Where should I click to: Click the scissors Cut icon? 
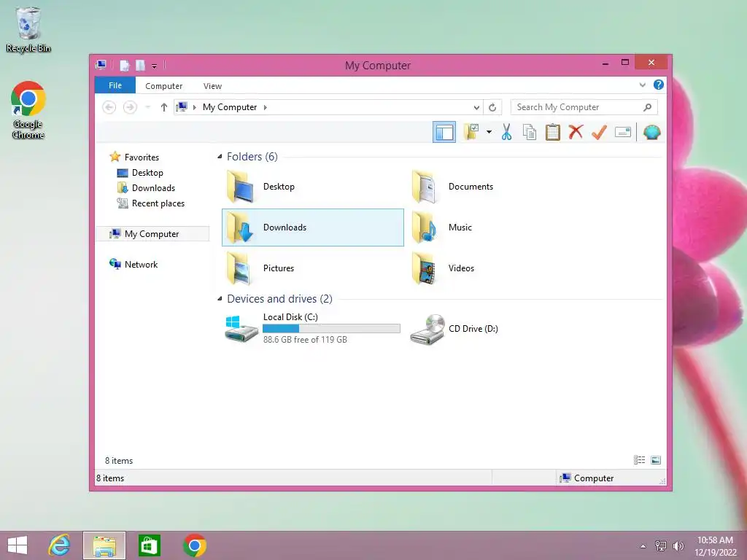pyautogui.click(x=506, y=132)
